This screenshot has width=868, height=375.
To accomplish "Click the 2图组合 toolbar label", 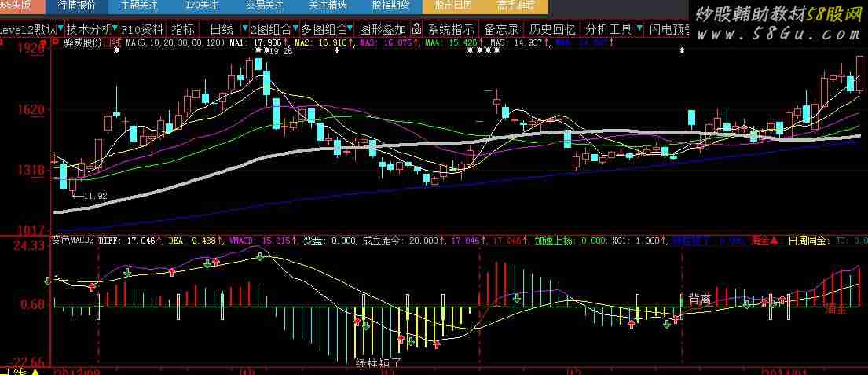I will (270, 29).
